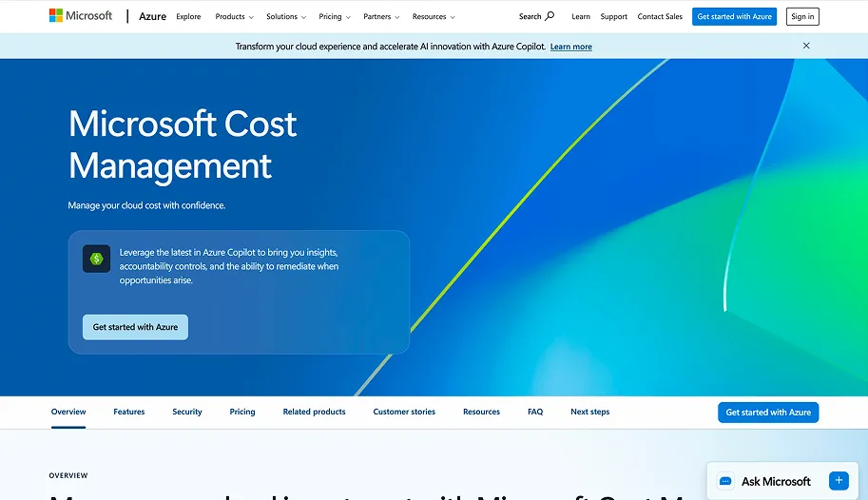The width and height of the screenshot is (868, 500).
Task: Open the Learn link
Action: (581, 16)
